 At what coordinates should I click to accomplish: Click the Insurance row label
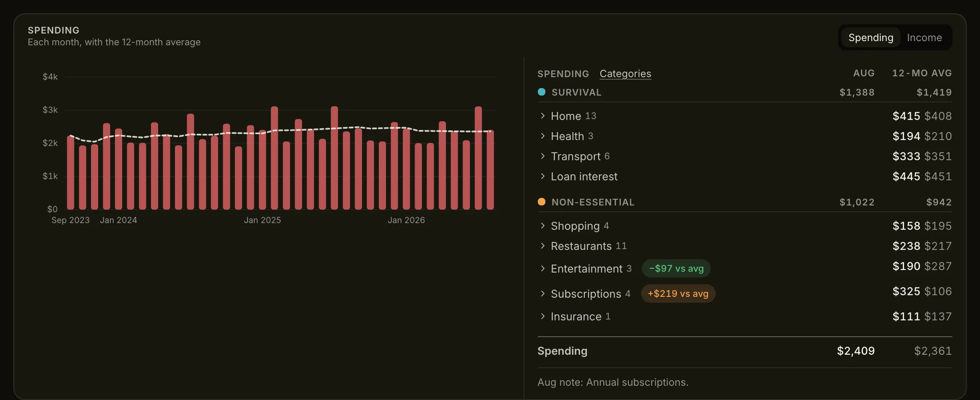point(576,317)
